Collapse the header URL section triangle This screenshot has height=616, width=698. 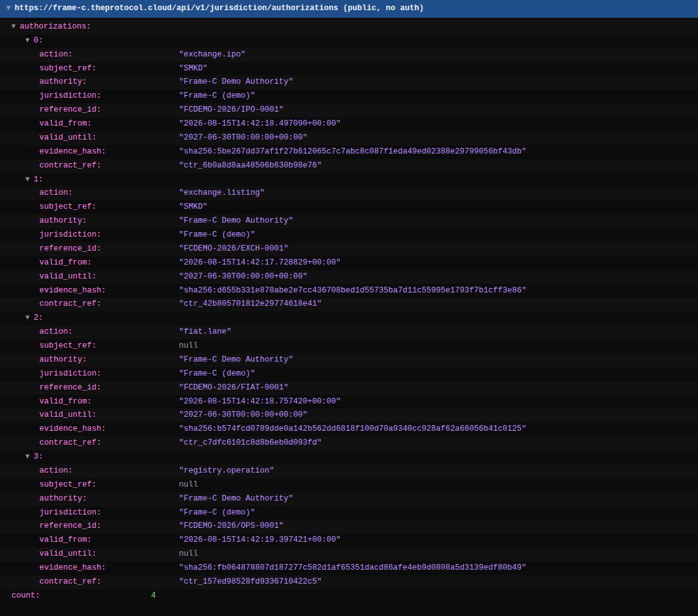point(8,8)
